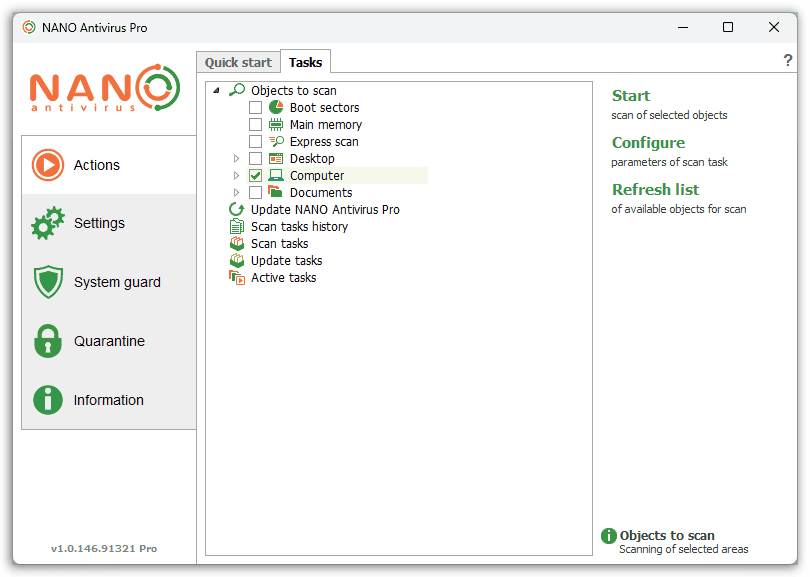Click the update arrow icon for NANO Antivirus Pro
Screen dimensions: 810x577
click(237, 209)
